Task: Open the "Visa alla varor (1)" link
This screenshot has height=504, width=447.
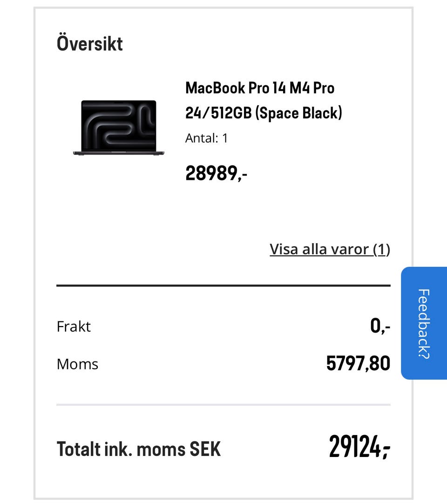Action: point(330,249)
